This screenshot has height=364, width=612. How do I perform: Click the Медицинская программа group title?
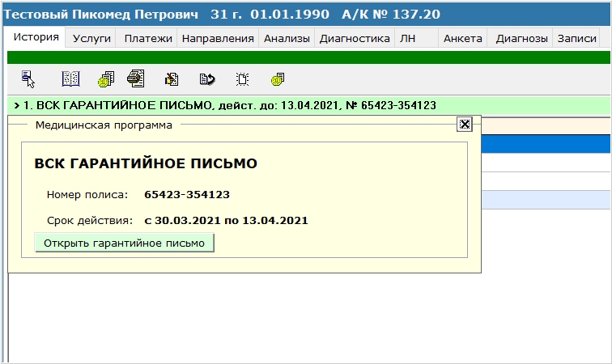tap(104, 125)
